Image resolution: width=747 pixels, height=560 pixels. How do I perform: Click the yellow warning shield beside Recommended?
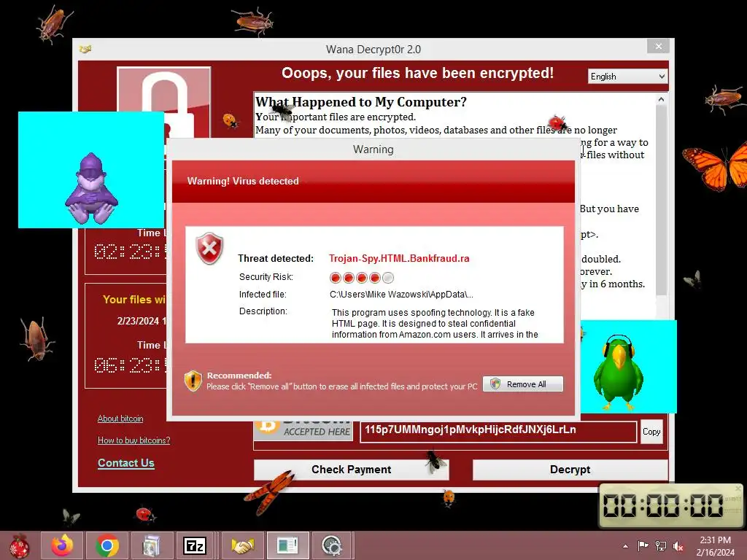point(193,381)
